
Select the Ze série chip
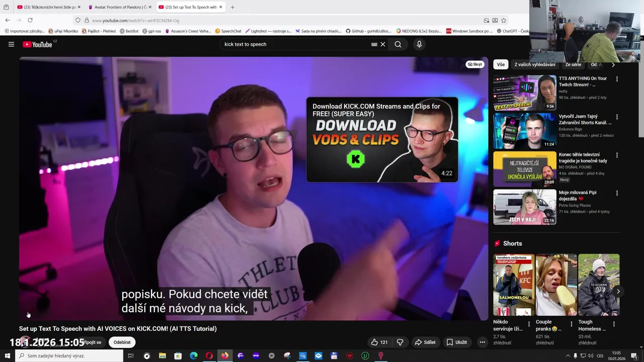pyautogui.click(x=573, y=64)
